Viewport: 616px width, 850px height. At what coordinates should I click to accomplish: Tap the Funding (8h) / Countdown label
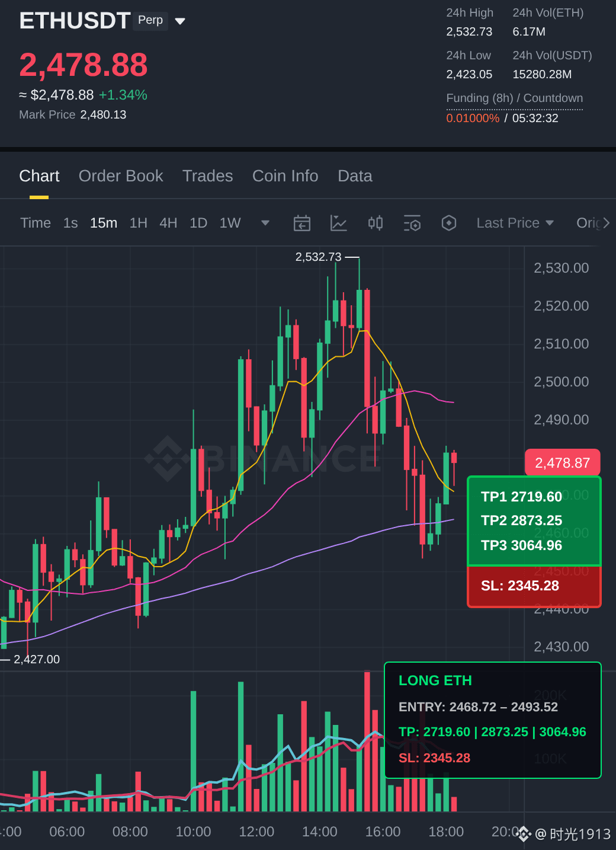coord(515,98)
